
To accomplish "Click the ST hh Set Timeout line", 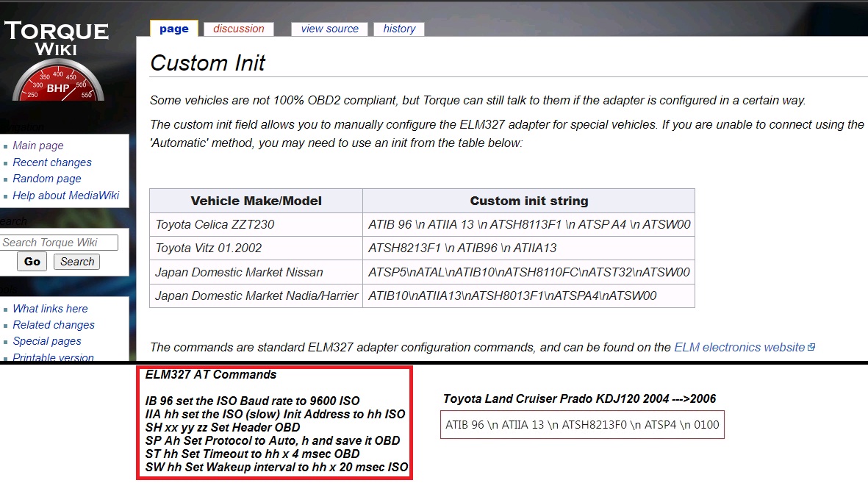I will [x=252, y=454].
